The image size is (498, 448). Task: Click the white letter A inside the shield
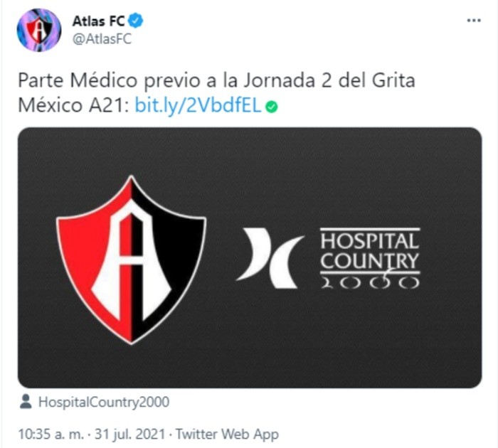pos(132,260)
